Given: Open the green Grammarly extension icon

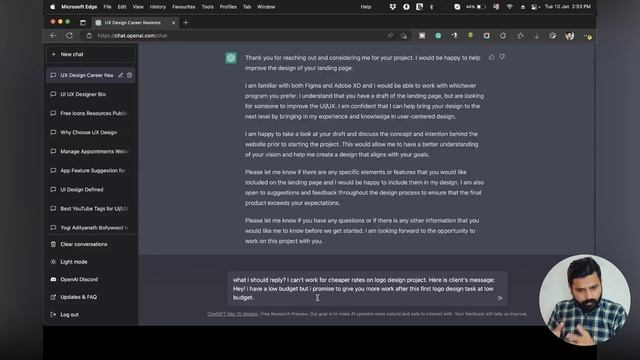Looking at the screenshot, I should pyautogui.click(x=438, y=36).
